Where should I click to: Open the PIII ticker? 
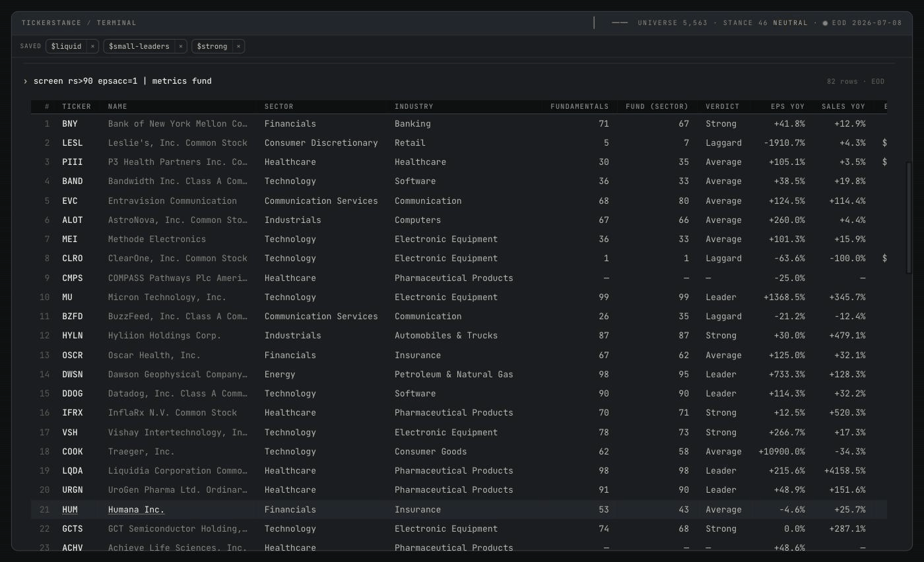pos(73,162)
